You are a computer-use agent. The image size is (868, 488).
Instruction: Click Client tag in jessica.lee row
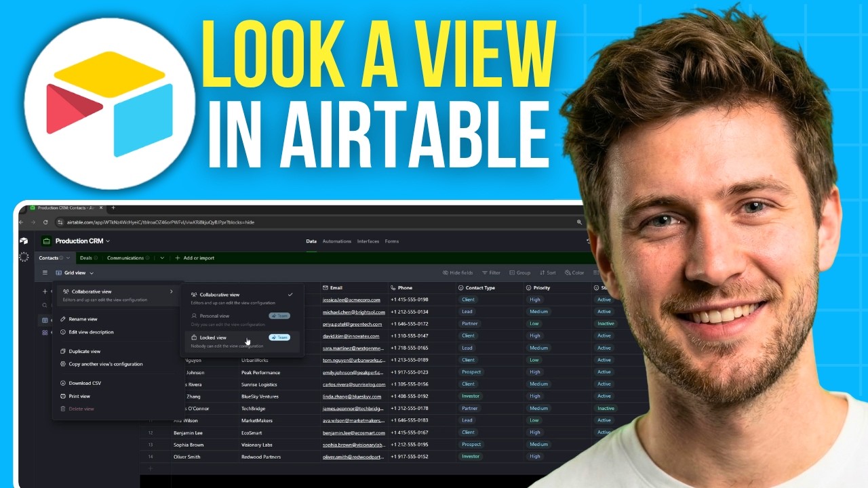(469, 300)
